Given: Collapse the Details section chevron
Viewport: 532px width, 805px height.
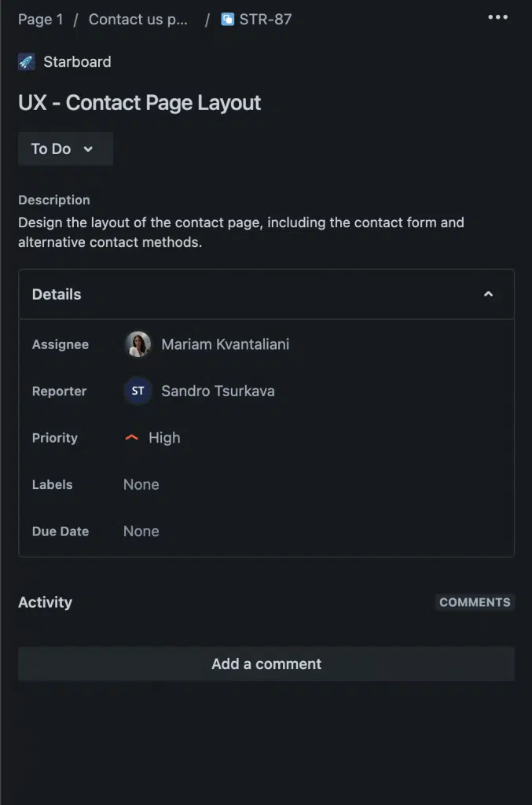Looking at the screenshot, I should [x=488, y=294].
